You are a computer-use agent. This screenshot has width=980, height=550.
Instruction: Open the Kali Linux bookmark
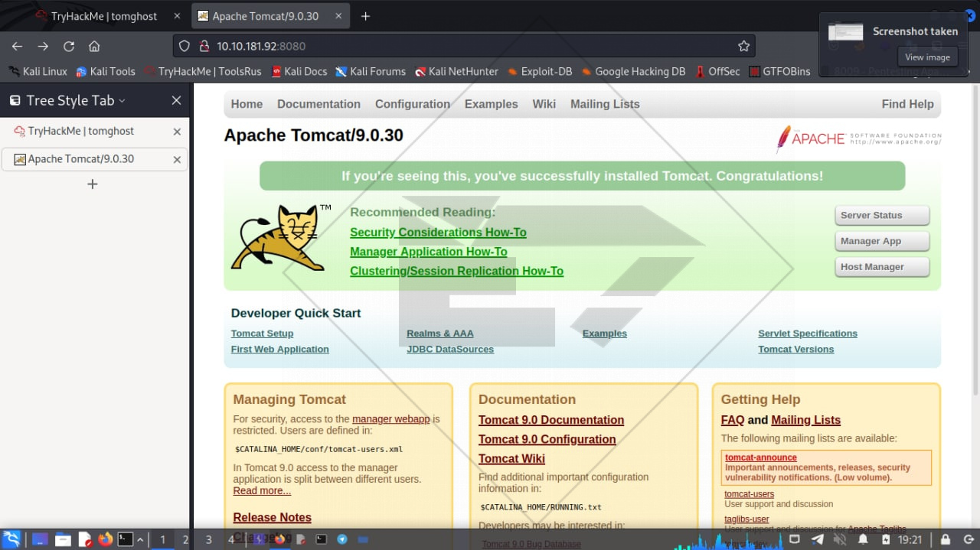point(38,71)
